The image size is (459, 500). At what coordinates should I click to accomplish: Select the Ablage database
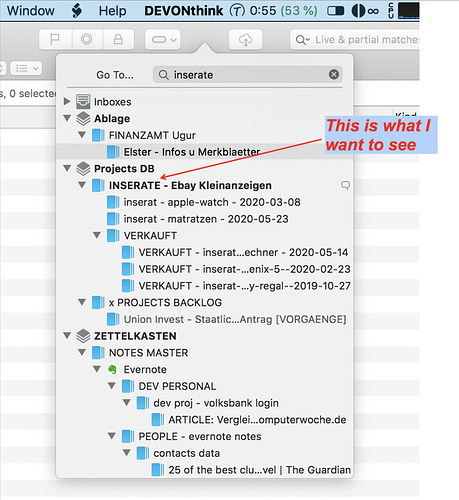(x=112, y=118)
